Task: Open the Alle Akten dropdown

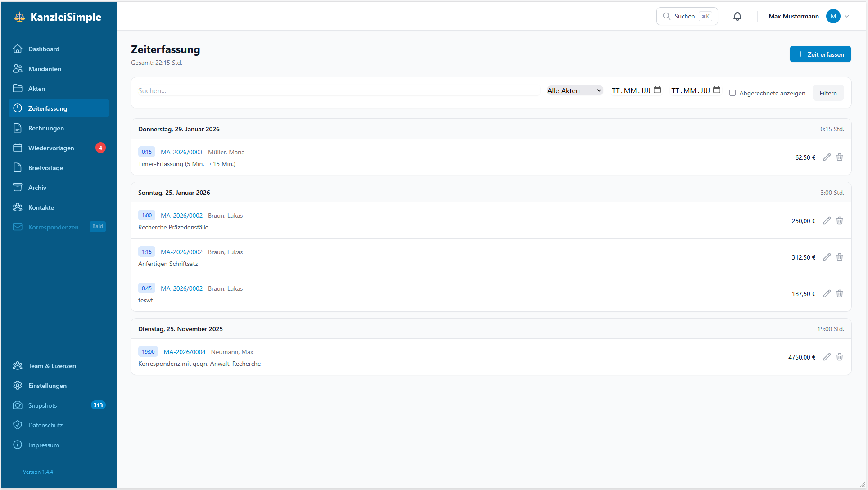Action: tap(574, 90)
